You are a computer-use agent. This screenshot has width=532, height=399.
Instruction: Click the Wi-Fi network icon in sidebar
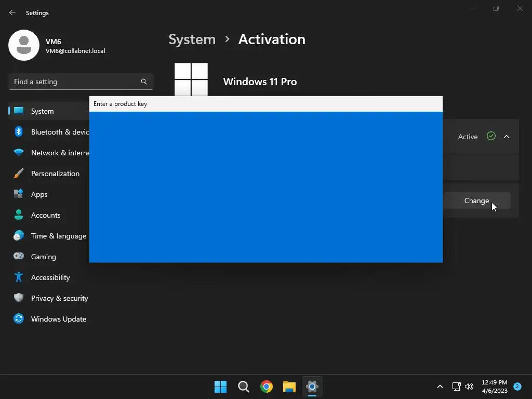19,152
